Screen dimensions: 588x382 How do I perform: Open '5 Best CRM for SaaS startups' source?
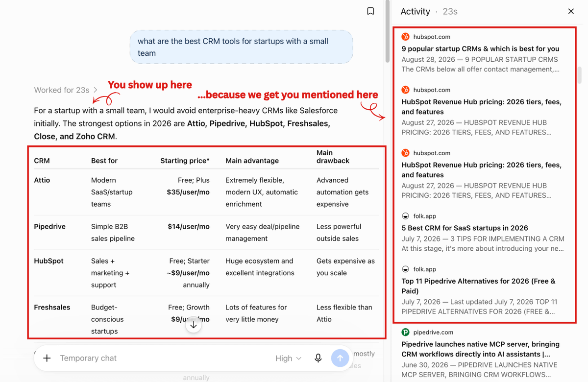(465, 228)
